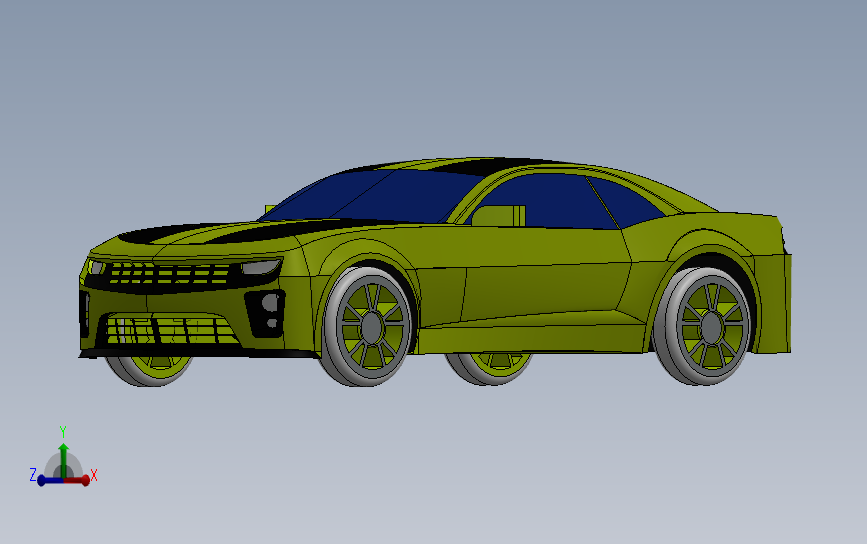Select the lower bumper grille

[171, 329]
